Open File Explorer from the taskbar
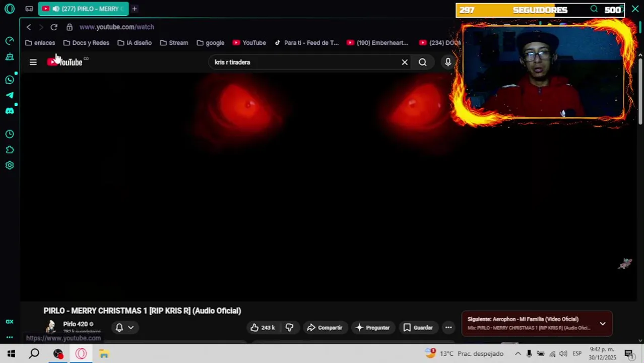 tap(104, 354)
